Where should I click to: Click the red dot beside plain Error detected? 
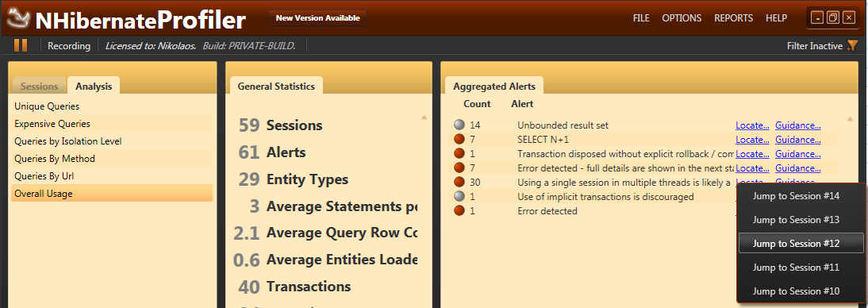(x=459, y=210)
